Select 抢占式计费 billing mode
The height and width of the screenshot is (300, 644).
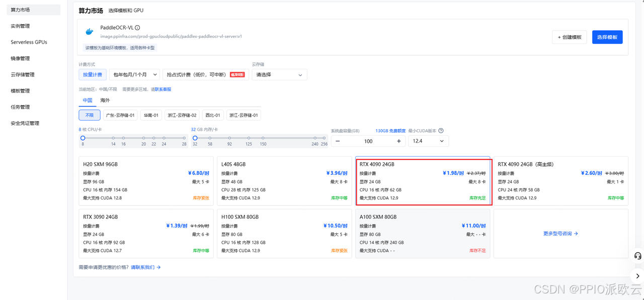(x=205, y=74)
